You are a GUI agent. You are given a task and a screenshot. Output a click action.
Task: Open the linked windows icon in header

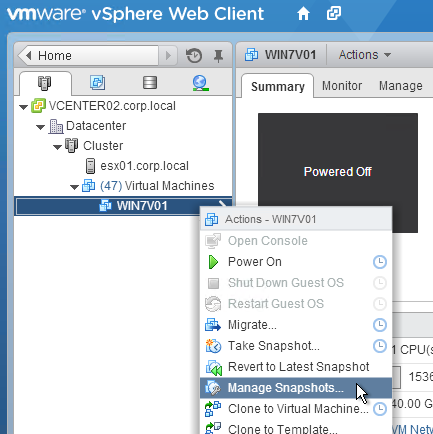point(334,14)
